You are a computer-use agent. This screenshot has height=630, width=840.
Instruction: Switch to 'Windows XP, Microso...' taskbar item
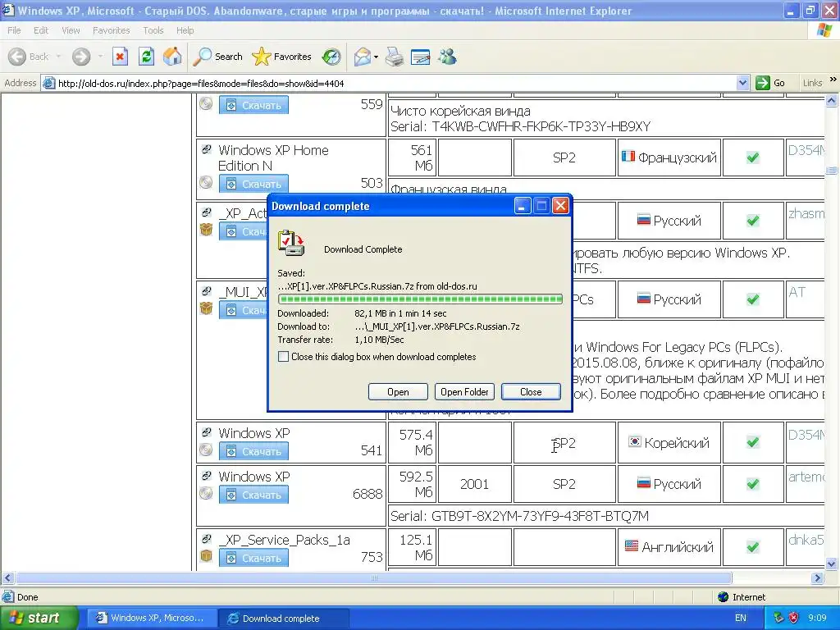tap(152, 618)
